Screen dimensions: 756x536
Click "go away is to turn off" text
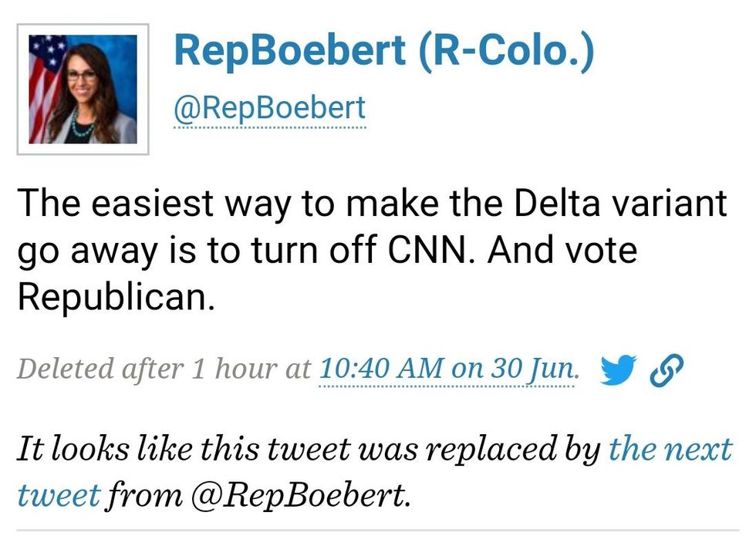203,251
